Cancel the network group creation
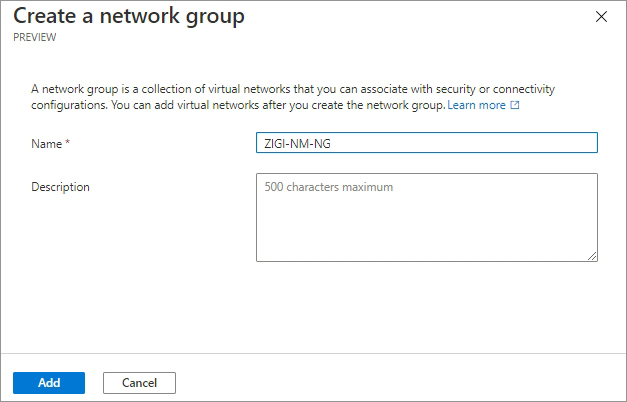Image resolution: width=627 pixels, height=402 pixels. [139, 383]
